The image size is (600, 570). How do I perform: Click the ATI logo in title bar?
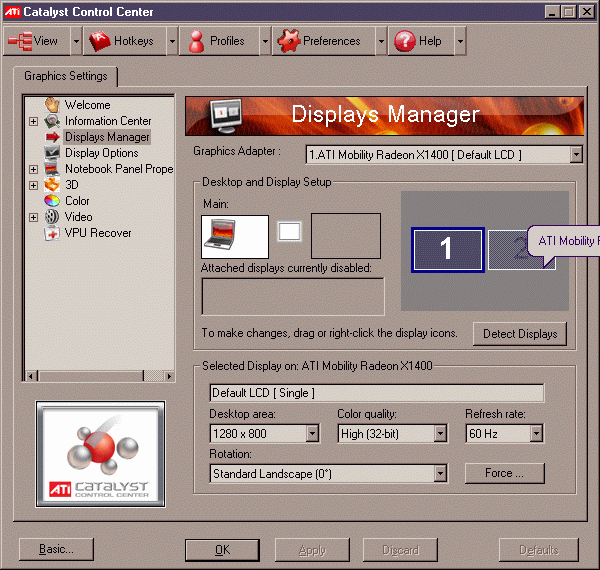tap(12, 12)
